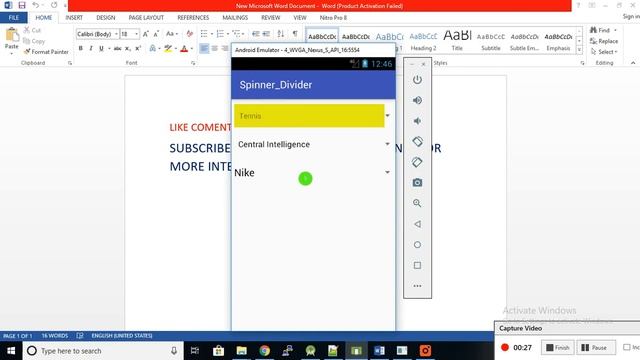
Task: Rotate emulator left icon
Action: click(417, 142)
